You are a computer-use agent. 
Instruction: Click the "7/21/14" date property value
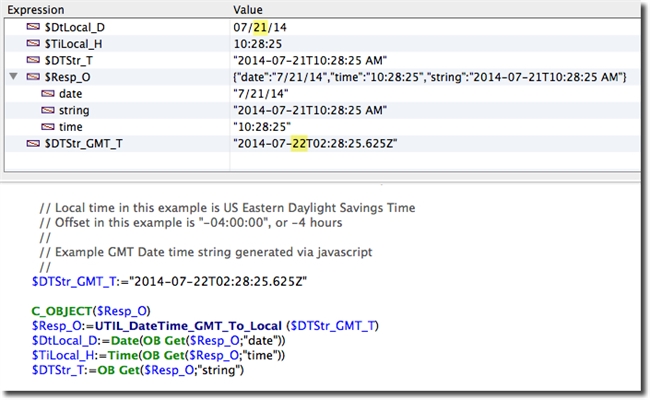click(257, 94)
